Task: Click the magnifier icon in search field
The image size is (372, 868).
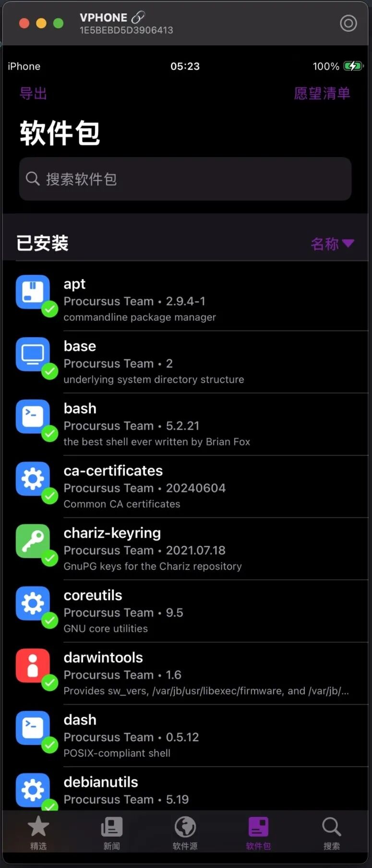Action: click(33, 179)
